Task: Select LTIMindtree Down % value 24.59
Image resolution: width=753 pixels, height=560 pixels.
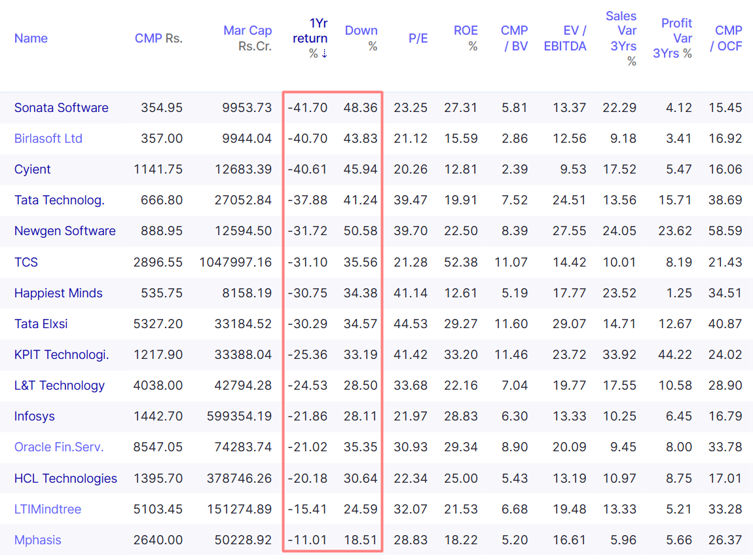Action: (x=361, y=509)
